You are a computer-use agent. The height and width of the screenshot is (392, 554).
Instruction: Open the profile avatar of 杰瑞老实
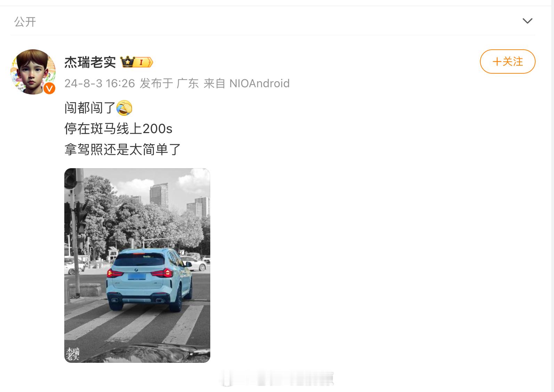click(x=33, y=72)
